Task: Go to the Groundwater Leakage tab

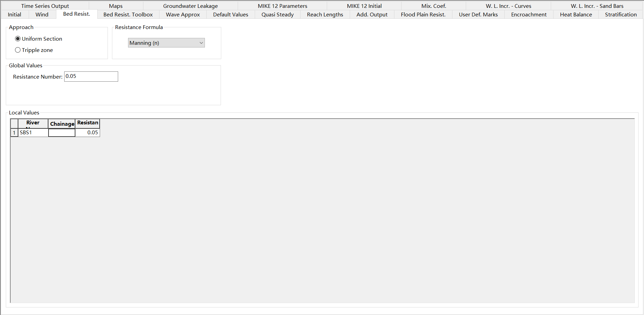Action: click(190, 6)
